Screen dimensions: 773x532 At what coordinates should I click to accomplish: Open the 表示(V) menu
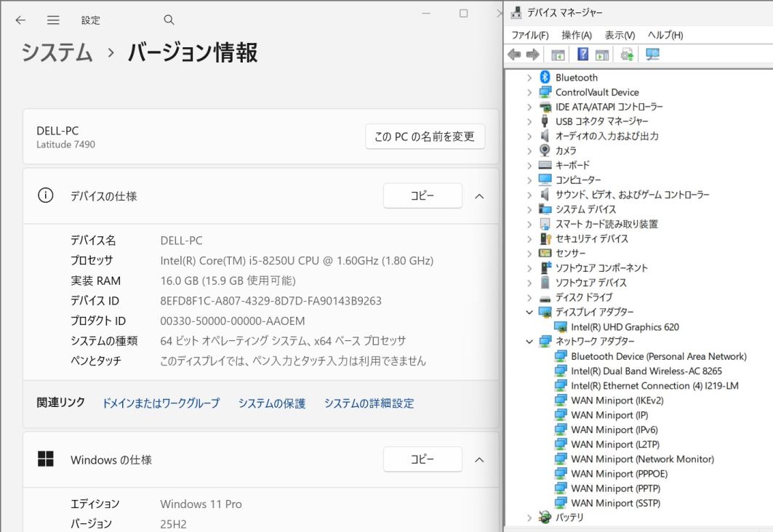[620, 35]
